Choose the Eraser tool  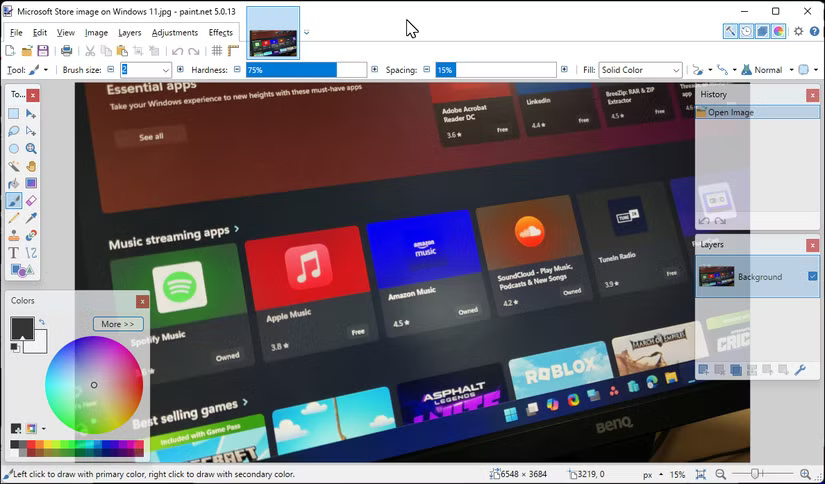tap(31, 200)
